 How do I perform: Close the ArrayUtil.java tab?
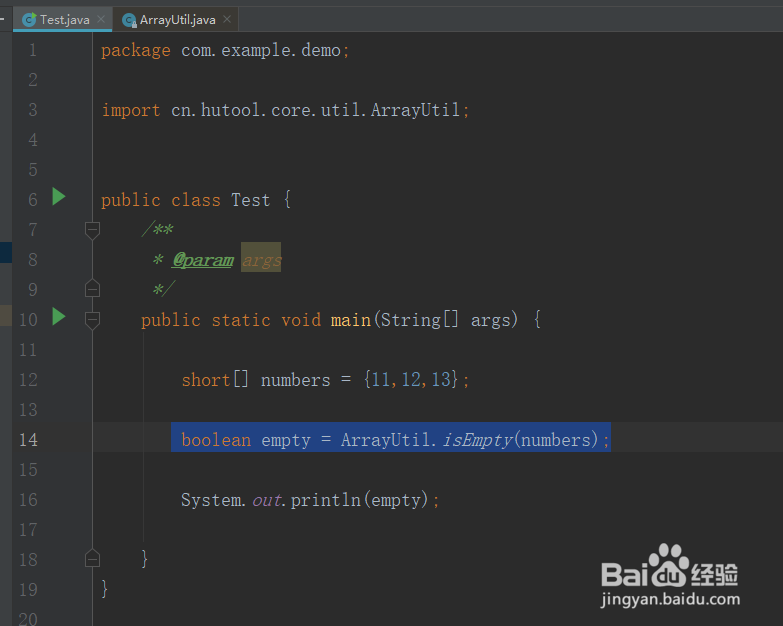coord(227,19)
